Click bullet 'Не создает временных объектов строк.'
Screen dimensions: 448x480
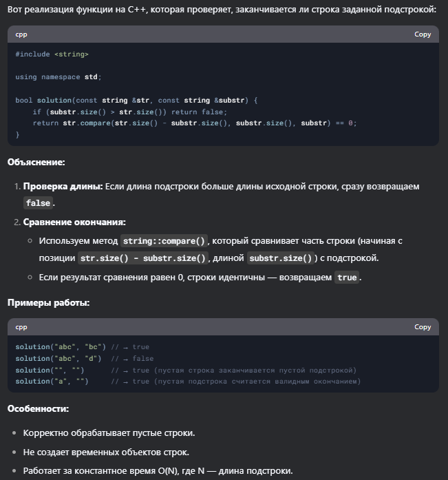coord(106,452)
